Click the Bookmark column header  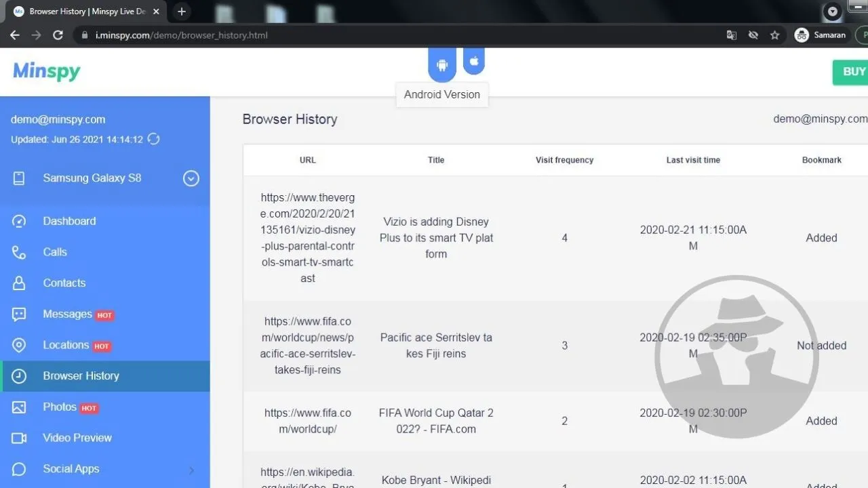click(x=822, y=160)
